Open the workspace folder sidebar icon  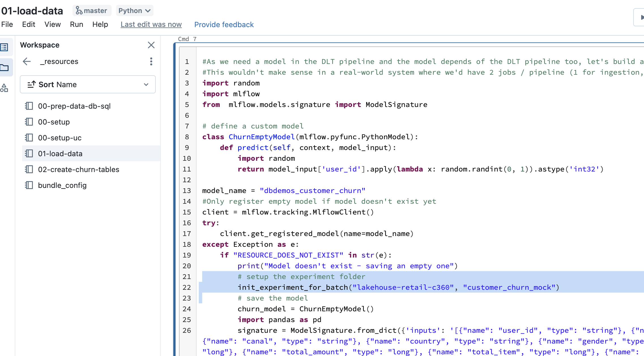coord(4,68)
